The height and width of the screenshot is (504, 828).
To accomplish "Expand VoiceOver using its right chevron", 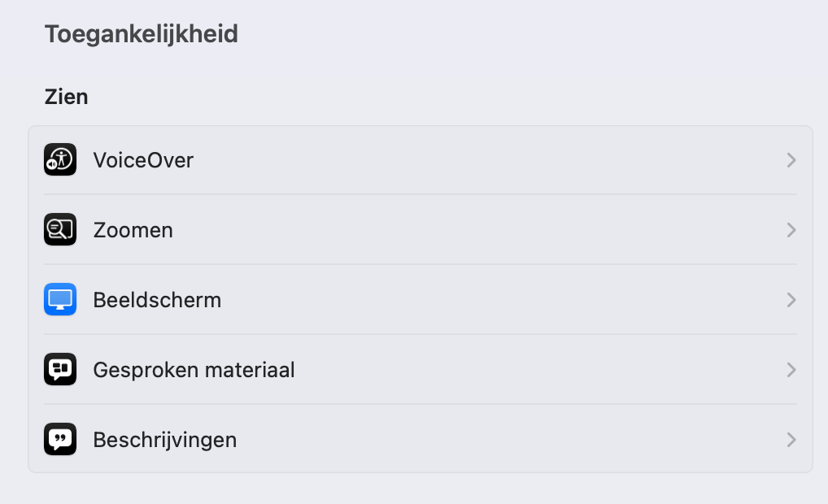I will [x=791, y=160].
